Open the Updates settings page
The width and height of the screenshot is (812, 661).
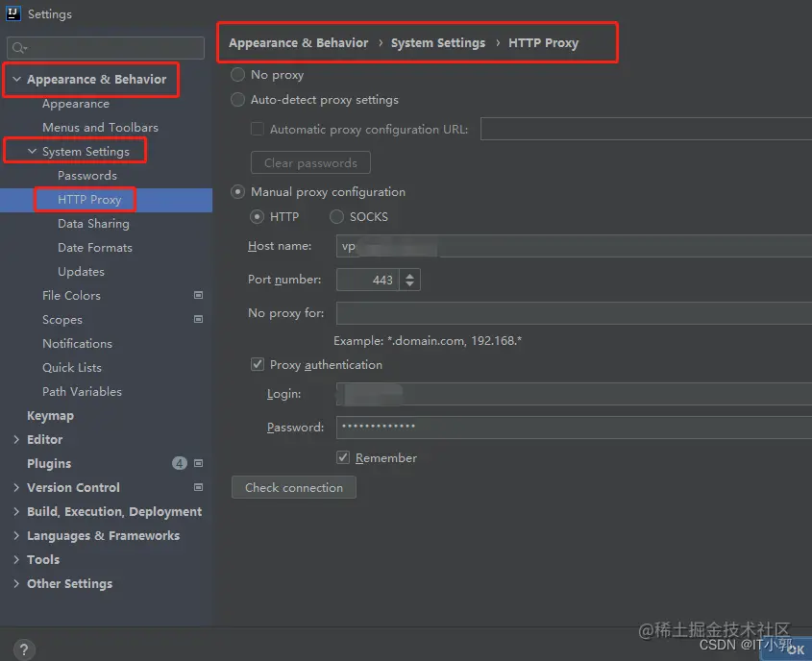point(81,272)
